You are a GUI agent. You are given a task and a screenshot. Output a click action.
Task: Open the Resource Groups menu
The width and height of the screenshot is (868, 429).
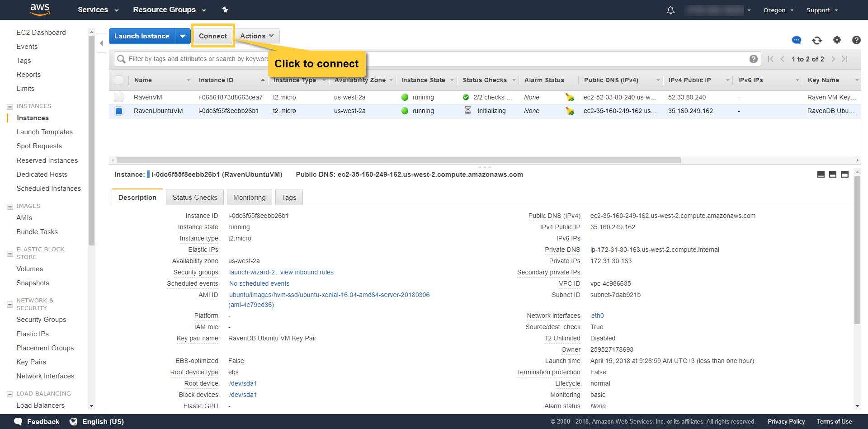pos(170,9)
